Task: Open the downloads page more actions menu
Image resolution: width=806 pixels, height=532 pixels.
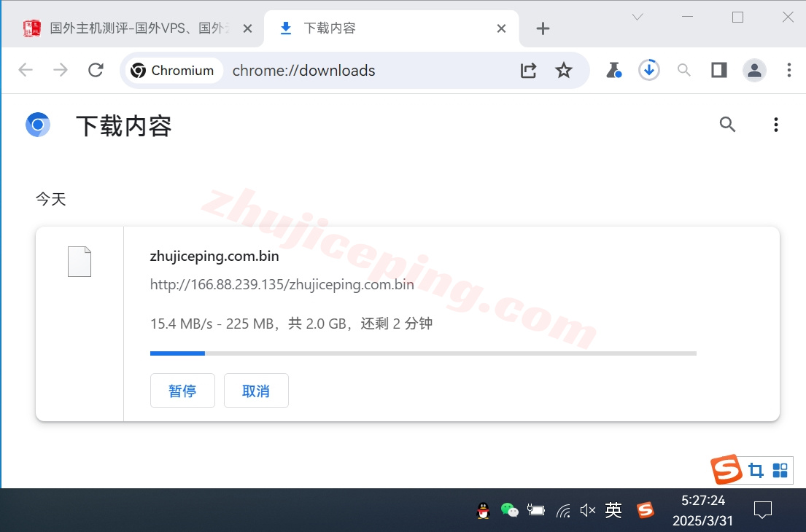Action: click(x=775, y=125)
